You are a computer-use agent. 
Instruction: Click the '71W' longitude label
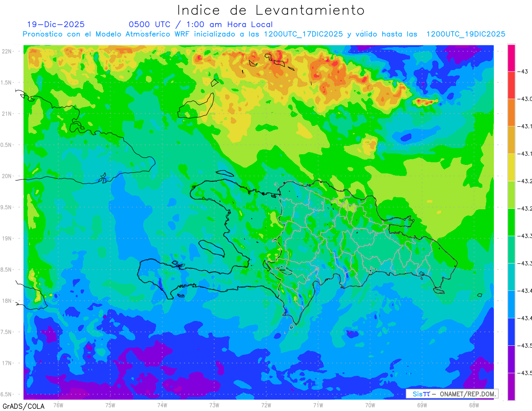pos(318,405)
